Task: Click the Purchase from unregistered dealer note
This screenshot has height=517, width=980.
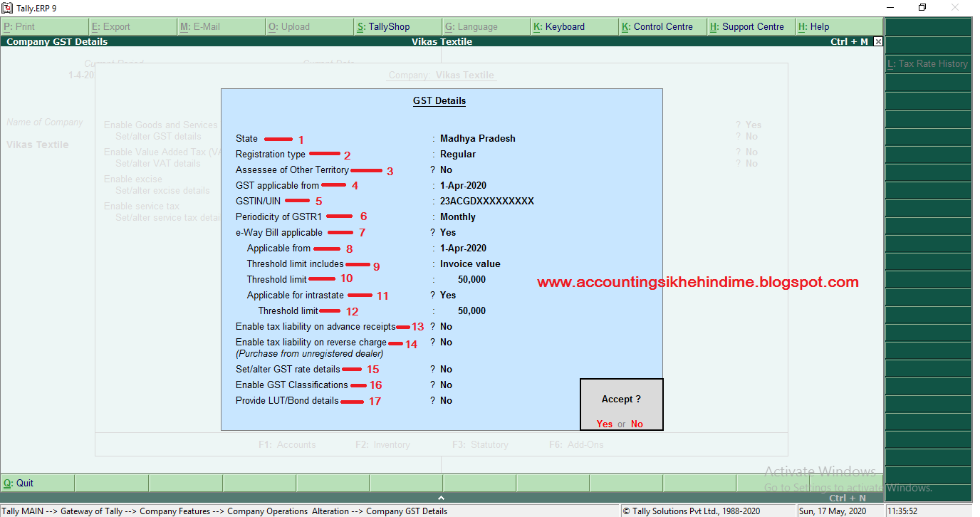Action: (x=309, y=353)
